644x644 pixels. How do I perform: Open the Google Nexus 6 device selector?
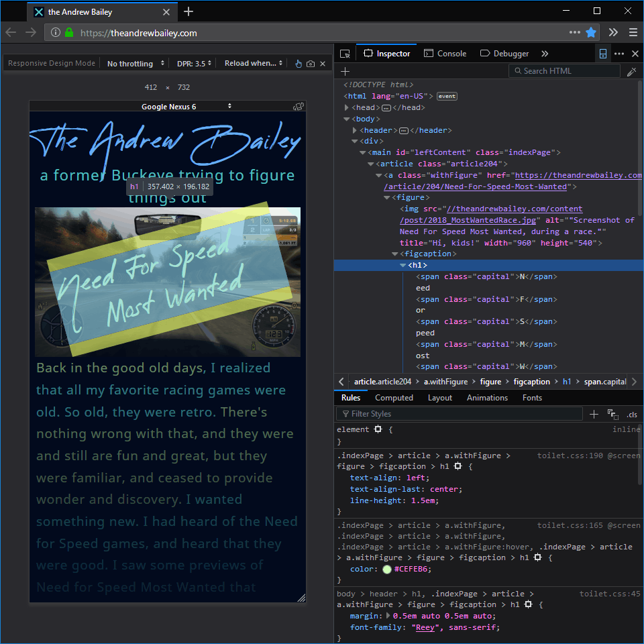point(186,107)
